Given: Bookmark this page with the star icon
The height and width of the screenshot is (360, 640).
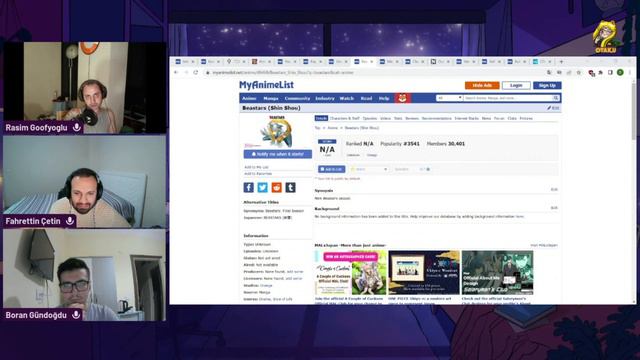Looking at the screenshot, I should coord(579,72).
